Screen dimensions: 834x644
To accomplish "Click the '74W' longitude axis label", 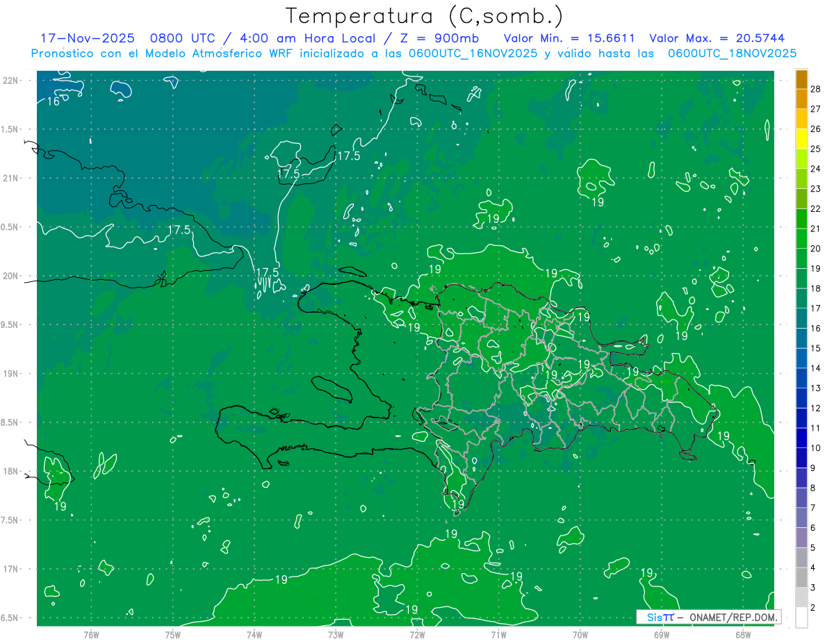I will (254, 634).
